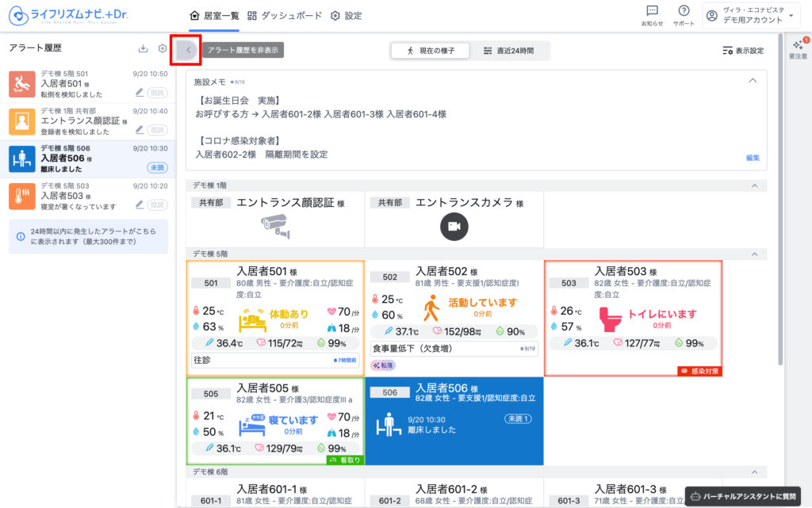812x508 pixels.
Task: Collapse the デモ棟 5階 floor section
Action: coord(753,254)
